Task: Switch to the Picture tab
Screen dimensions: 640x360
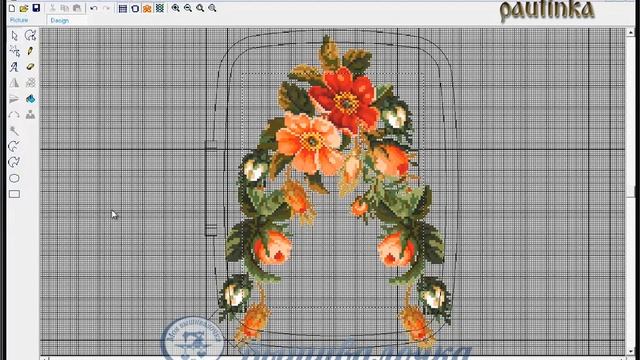Action: point(19,20)
